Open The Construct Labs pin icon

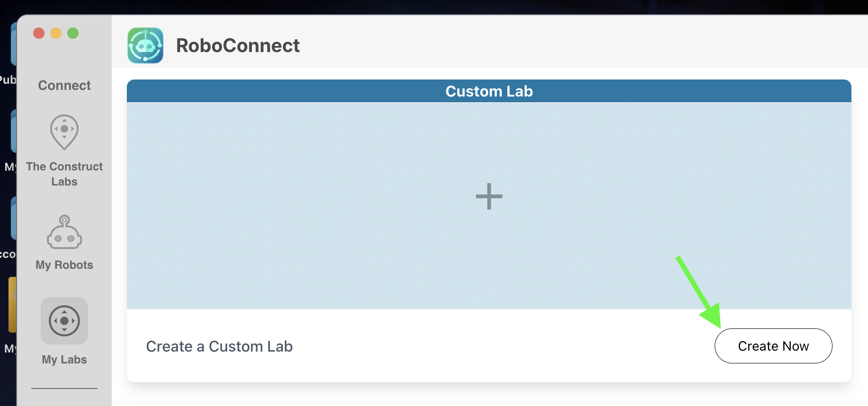coord(64,132)
